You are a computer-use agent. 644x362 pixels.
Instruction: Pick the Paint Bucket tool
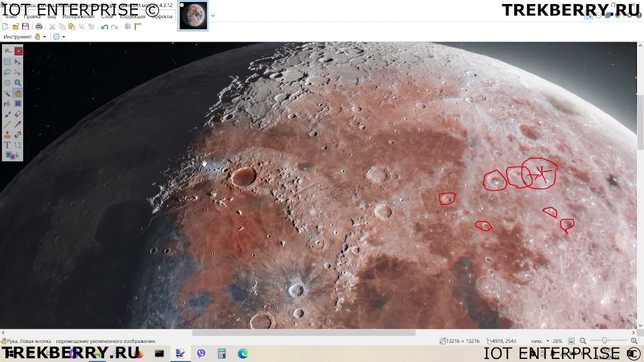pos(7,104)
